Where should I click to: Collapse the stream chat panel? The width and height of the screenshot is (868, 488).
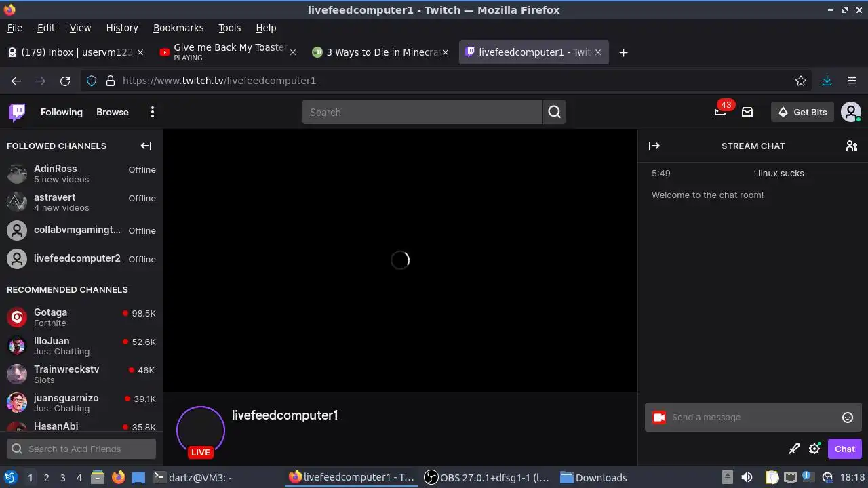point(654,146)
